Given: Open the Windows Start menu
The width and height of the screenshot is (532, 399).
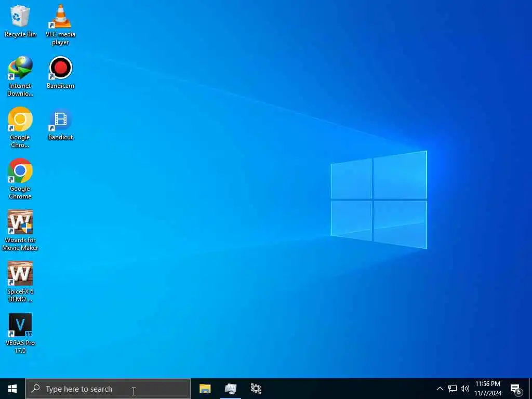Looking at the screenshot, I should [x=12, y=389].
